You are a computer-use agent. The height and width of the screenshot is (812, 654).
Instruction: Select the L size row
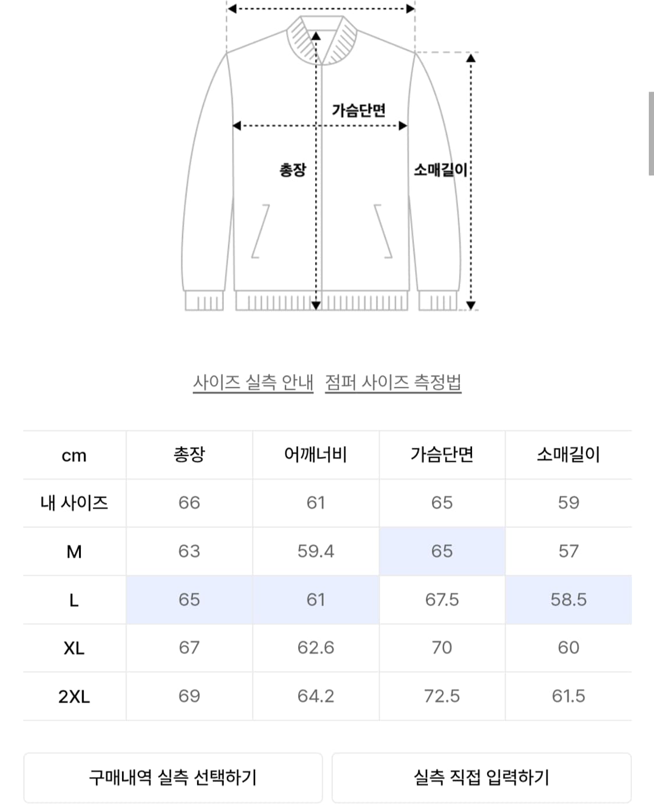(x=74, y=600)
